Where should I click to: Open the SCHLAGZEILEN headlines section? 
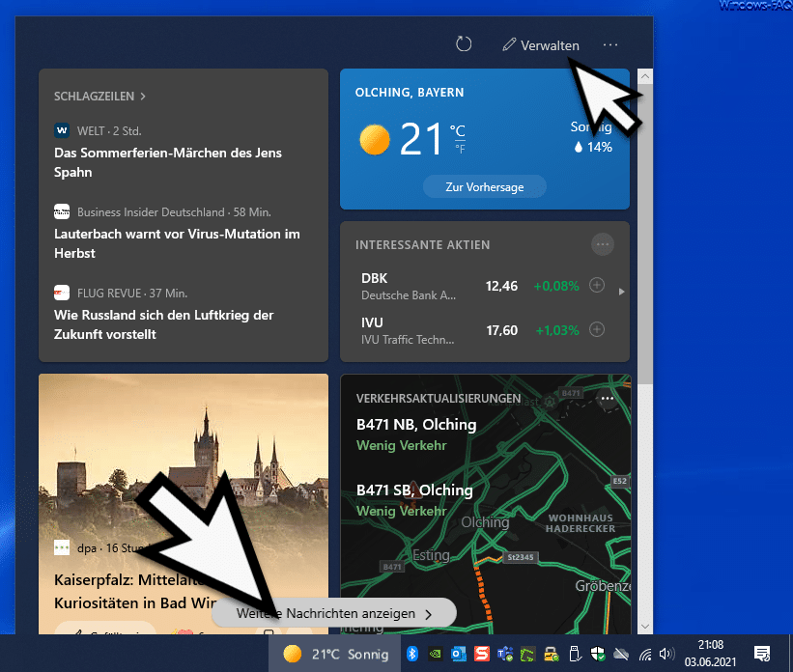click(x=99, y=97)
